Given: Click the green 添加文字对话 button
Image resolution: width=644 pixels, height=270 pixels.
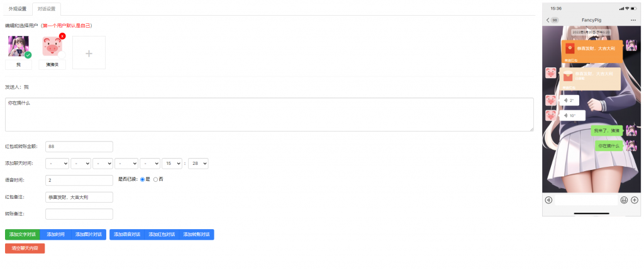Looking at the screenshot, I should click(23, 234).
